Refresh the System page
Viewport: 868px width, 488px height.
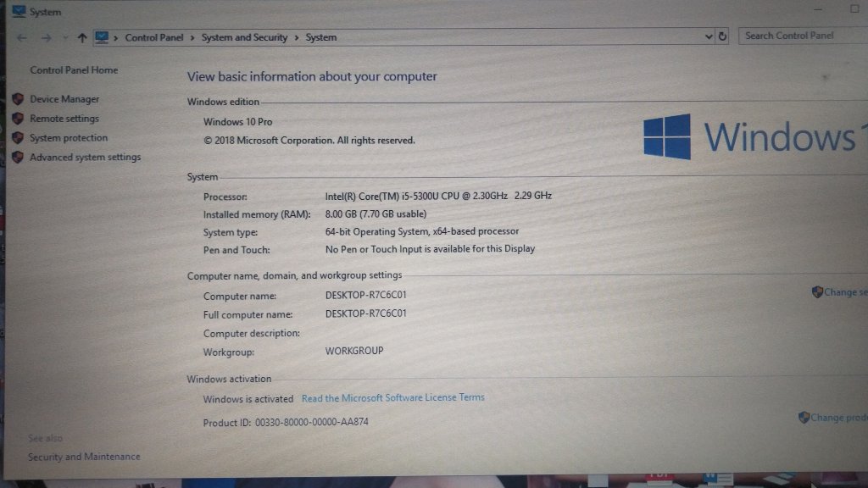[x=722, y=36]
